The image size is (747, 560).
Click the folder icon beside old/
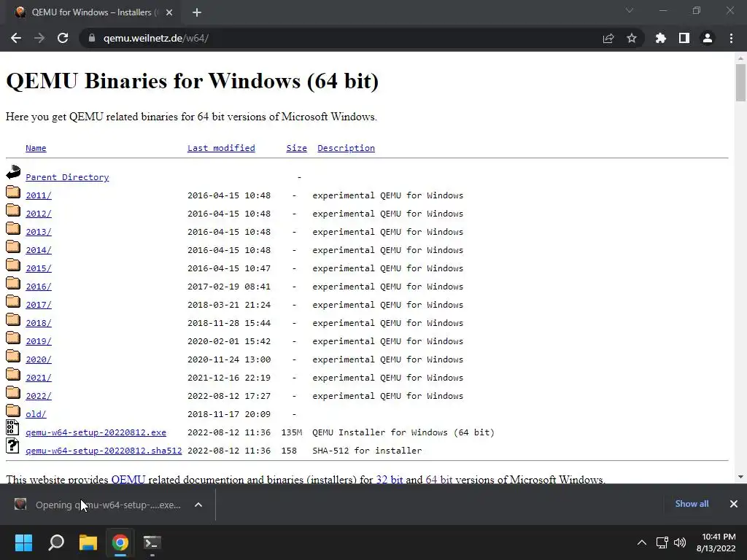pyautogui.click(x=13, y=411)
